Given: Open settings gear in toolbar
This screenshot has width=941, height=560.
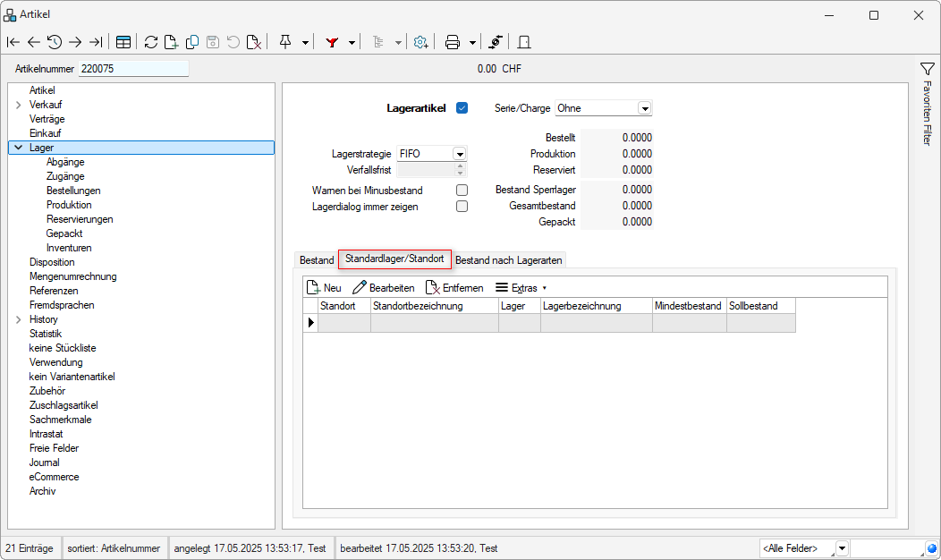Looking at the screenshot, I should (420, 42).
